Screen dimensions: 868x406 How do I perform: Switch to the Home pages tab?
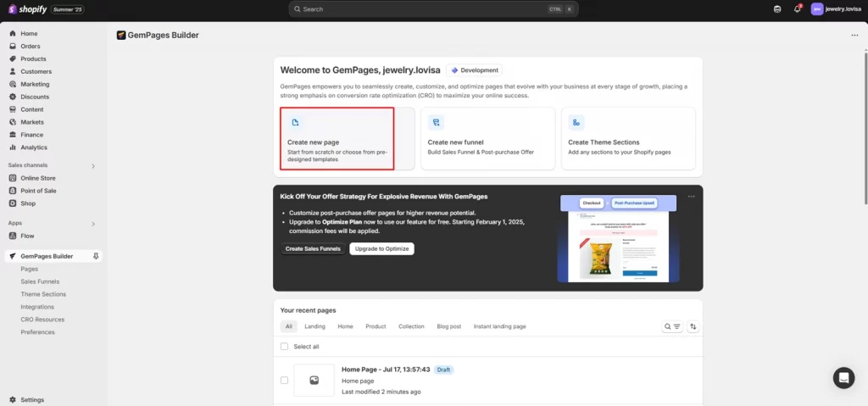tap(346, 327)
